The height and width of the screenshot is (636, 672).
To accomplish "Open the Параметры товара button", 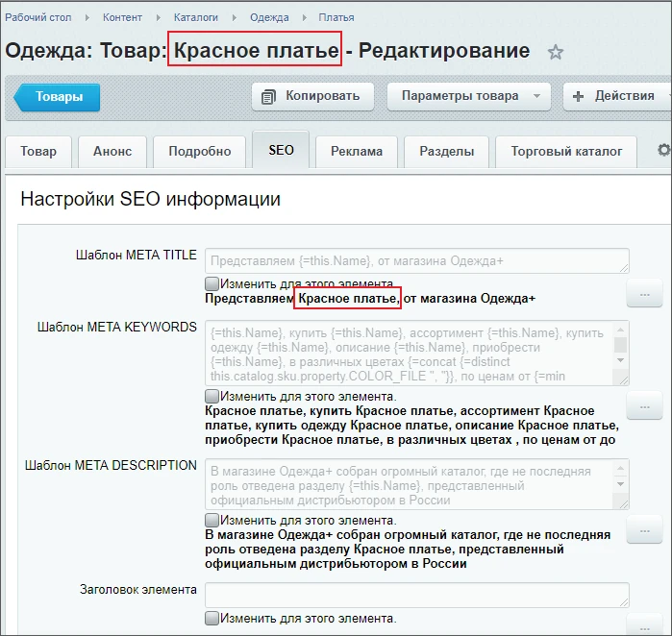I will (469, 96).
